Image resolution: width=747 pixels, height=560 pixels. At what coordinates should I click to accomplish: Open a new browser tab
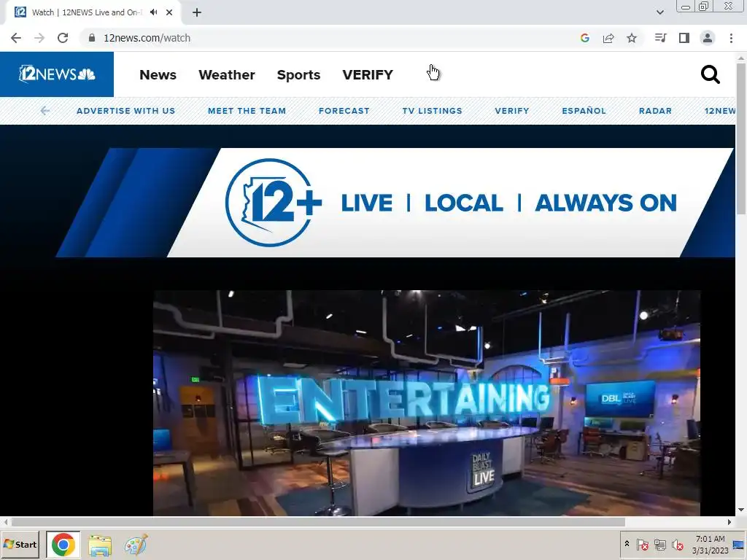197,12
